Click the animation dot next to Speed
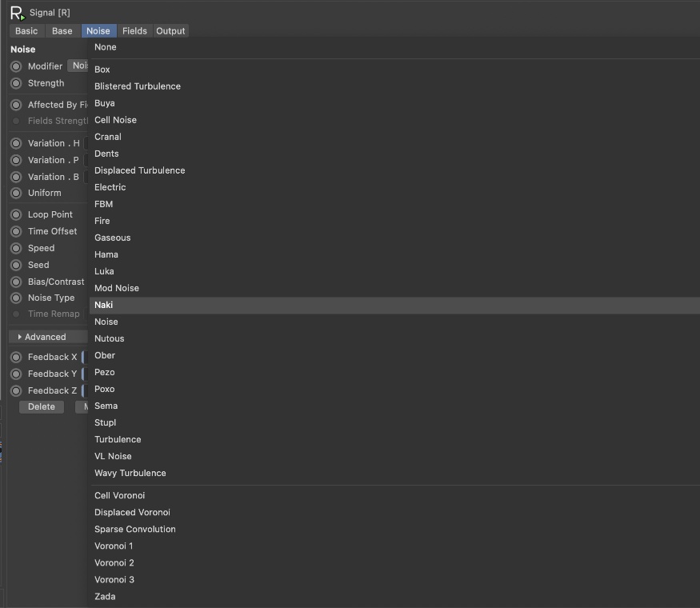This screenshot has height=608, width=700. click(16, 248)
